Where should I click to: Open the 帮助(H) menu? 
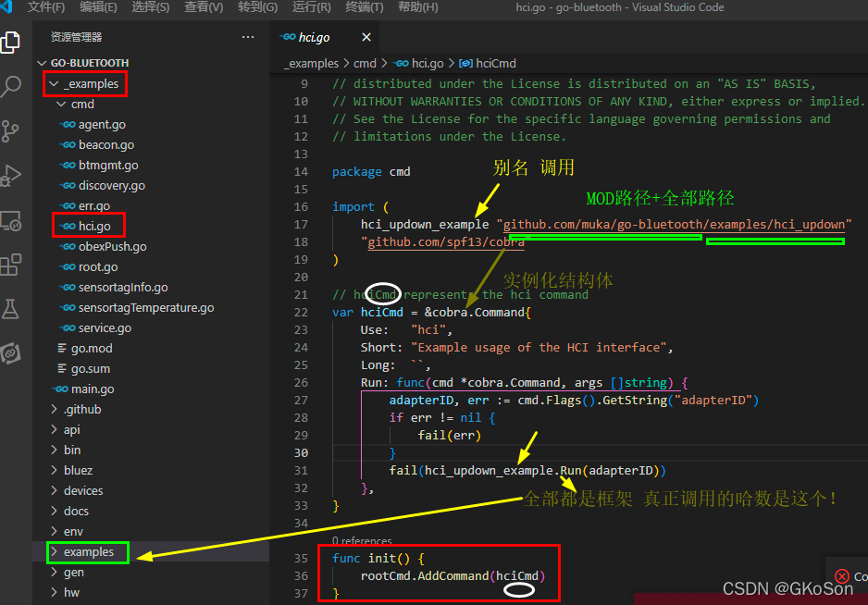[x=418, y=7]
